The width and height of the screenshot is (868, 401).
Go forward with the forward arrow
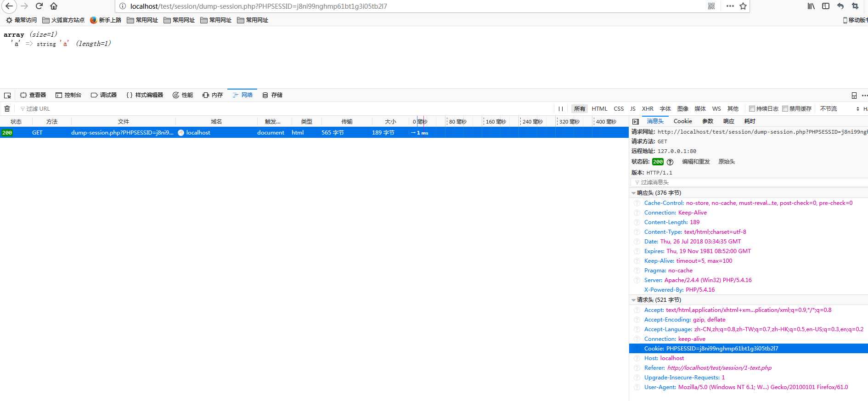coord(24,6)
